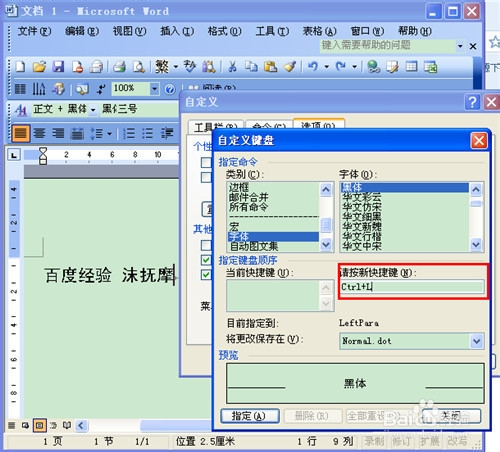Open the Word help question icon
The width and height of the screenshot is (500, 452).
(170, 89)
